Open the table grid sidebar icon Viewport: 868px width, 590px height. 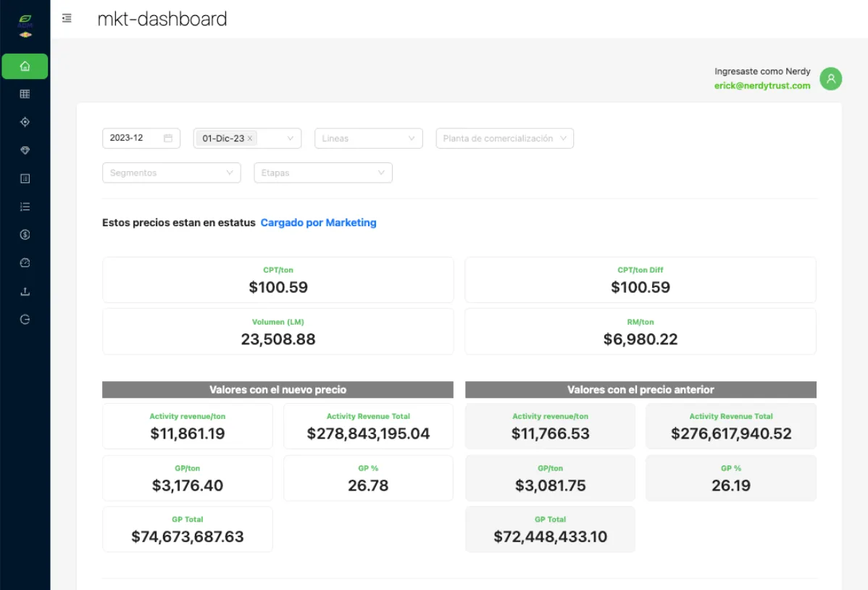coord(25,94)
